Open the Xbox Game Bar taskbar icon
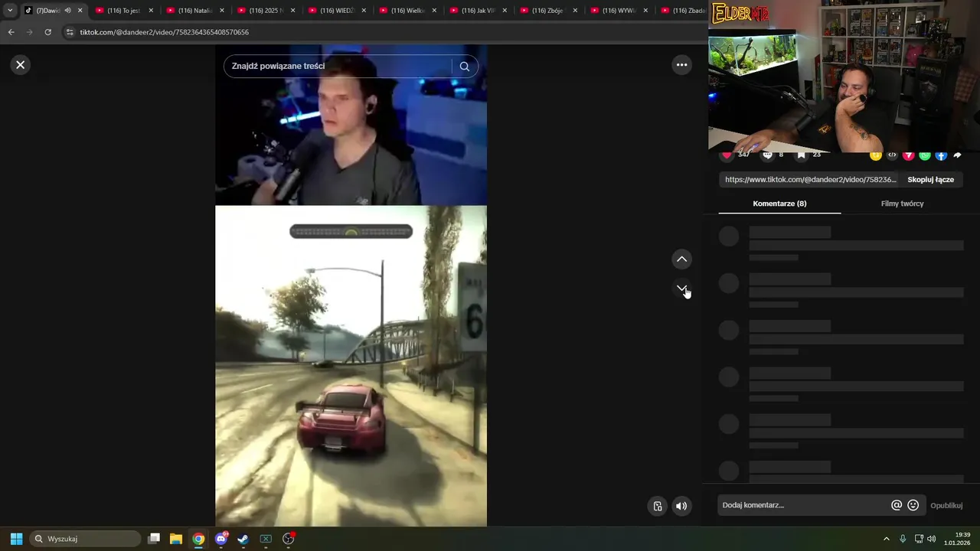The height and width of the screenshot is (551, 980). (x=266, y=539)
